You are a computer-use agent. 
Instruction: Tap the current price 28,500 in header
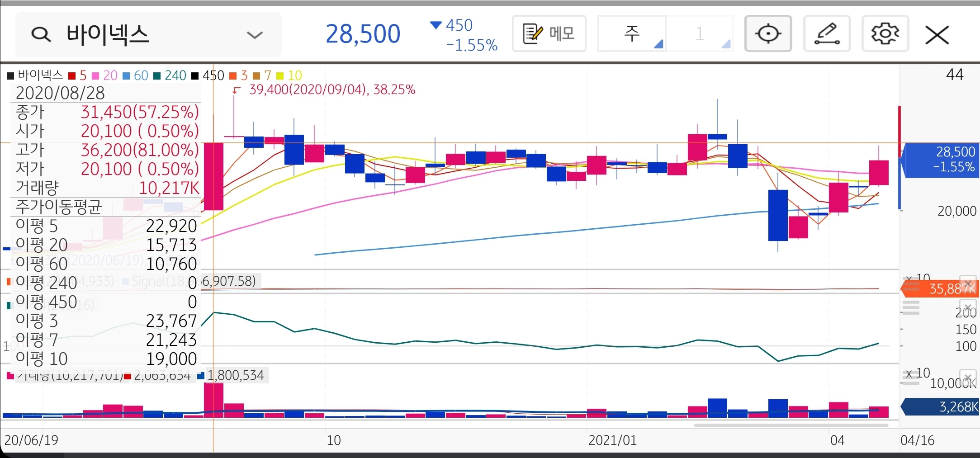click(363, 34)
